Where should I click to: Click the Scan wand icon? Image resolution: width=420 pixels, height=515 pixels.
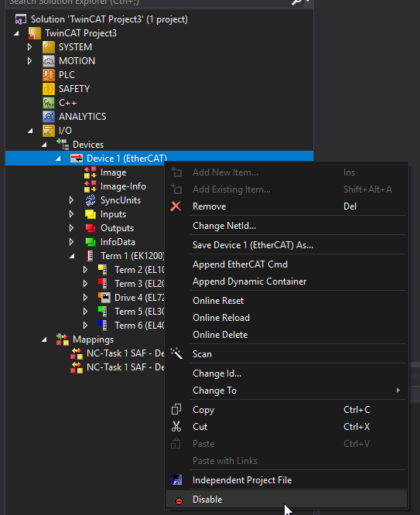pos(176,353)
